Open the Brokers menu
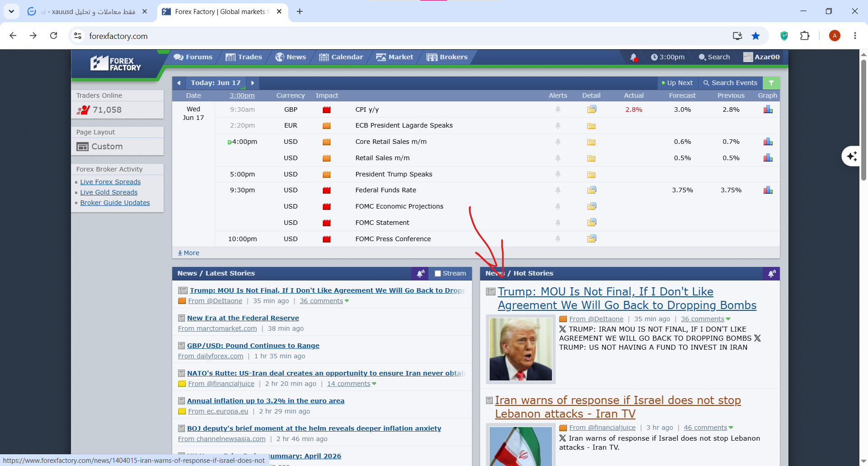This screenshot has height=466, width=868. (447, 57)
